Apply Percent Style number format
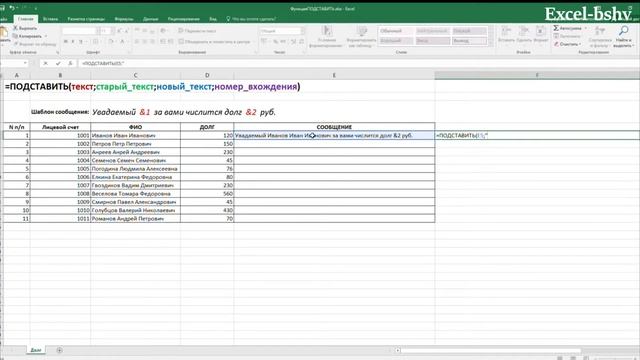This screenshot has width=640, height=360. pos(276,41)
